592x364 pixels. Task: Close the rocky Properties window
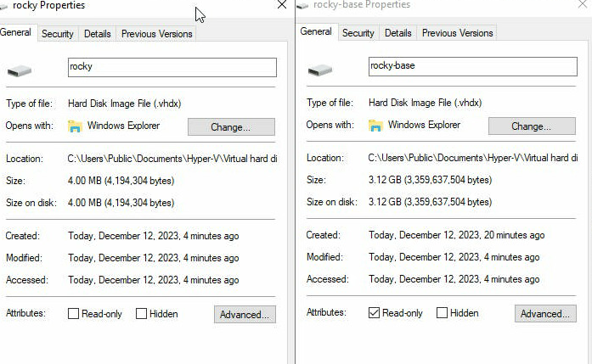click(282, 5)
